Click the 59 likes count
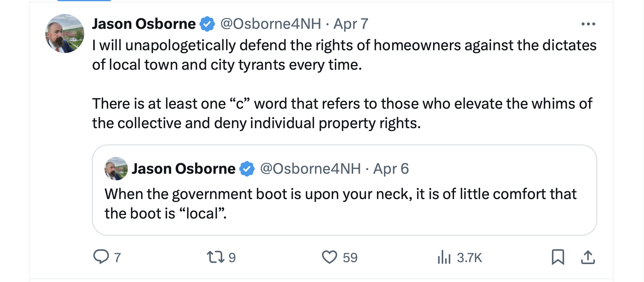Screen dimensions: 644x282 350,258
